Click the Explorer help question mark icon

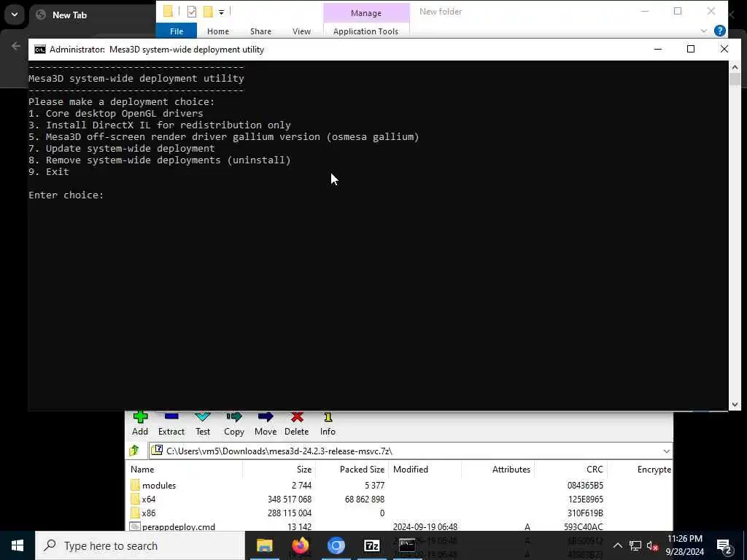click(720, 31)
